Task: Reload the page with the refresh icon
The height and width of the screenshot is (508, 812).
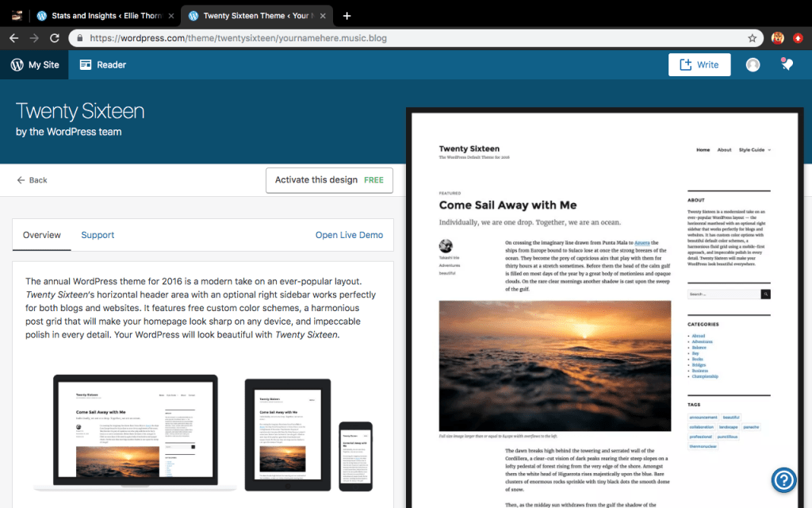Action: pyautogui.click(x=55, y=38)
